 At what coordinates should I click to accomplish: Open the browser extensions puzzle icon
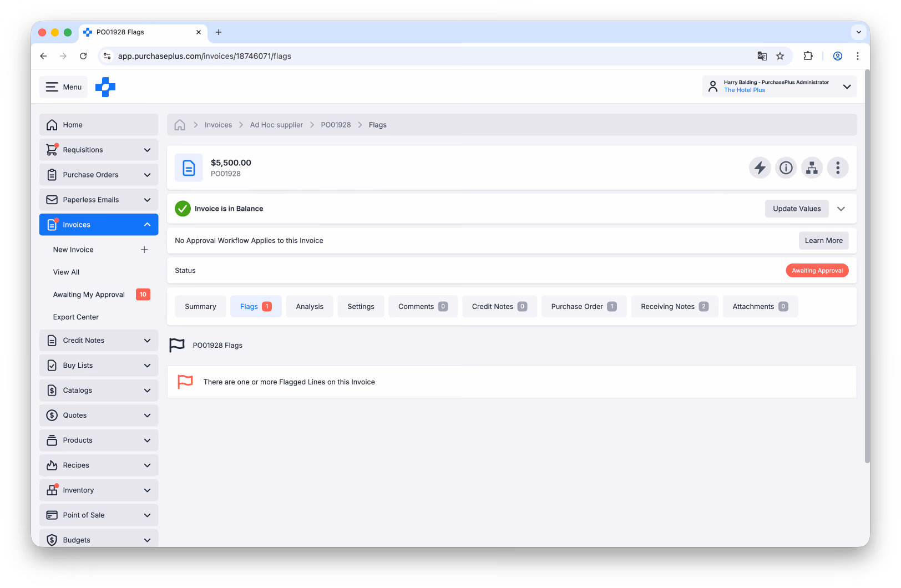[x=808, y=56]
